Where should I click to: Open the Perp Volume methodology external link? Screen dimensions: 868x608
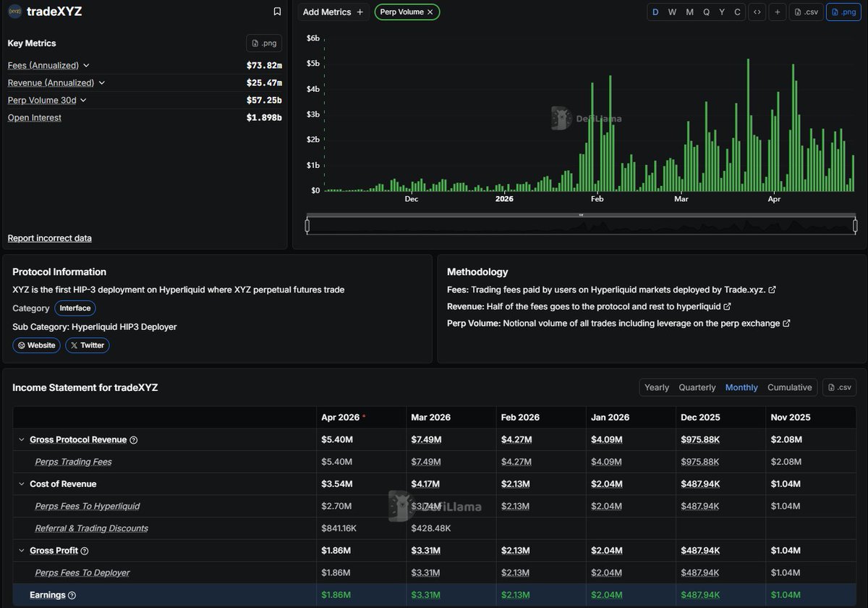(786, 324)
